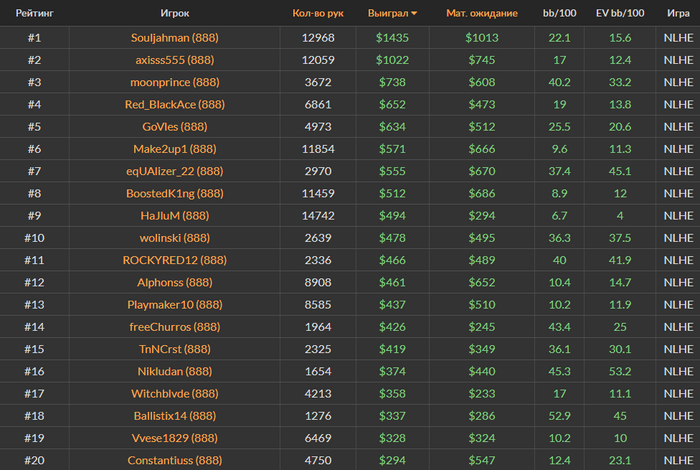Screen dimensions: 700x470
Task: Sort table by Кол-во рук column
Action: (317, 13)
